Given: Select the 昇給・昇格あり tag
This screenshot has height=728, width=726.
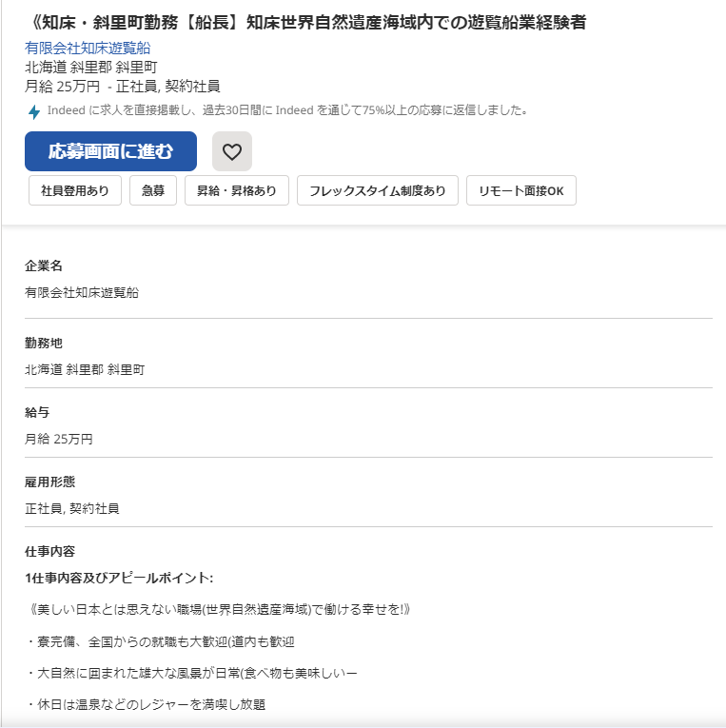Looking at the screenshot, I should [237, 190].
